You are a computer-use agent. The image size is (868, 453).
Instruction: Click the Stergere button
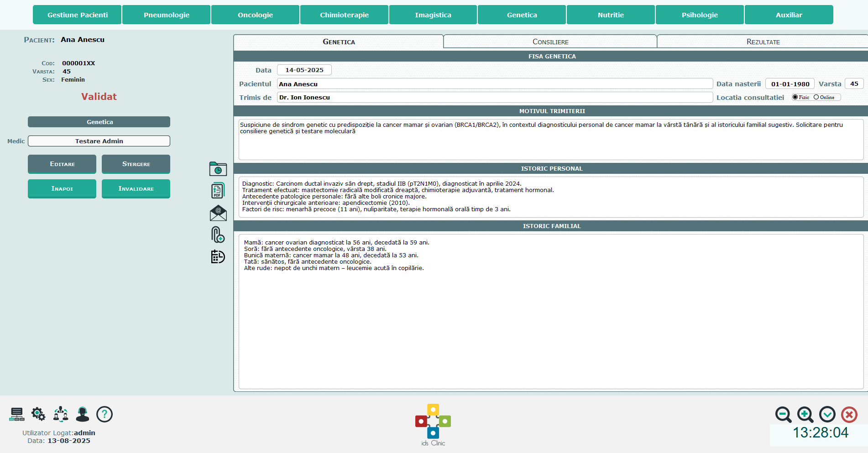[136, 164]
